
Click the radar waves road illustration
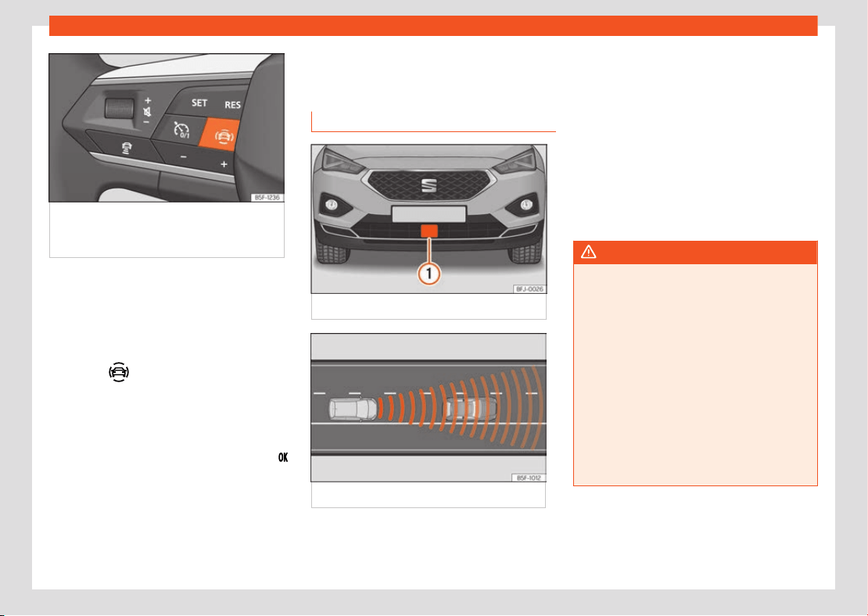pyautogui.click(x=429, y=408)
